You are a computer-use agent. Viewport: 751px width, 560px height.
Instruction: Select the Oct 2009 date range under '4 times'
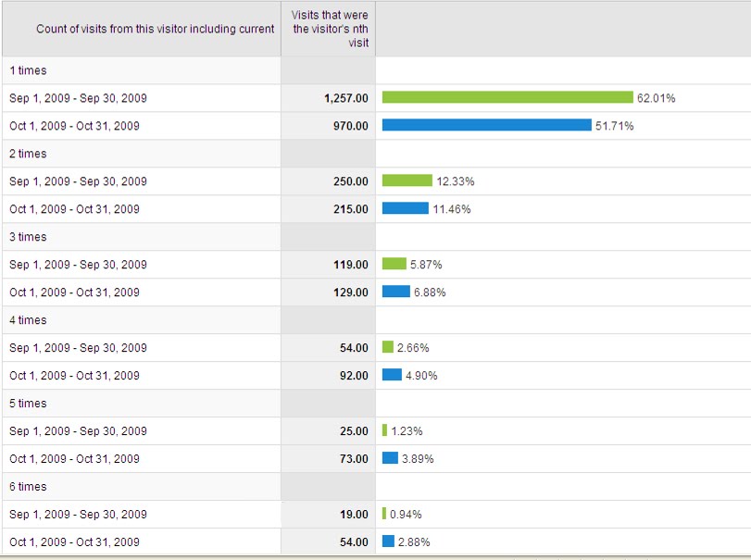click(74, 376)
